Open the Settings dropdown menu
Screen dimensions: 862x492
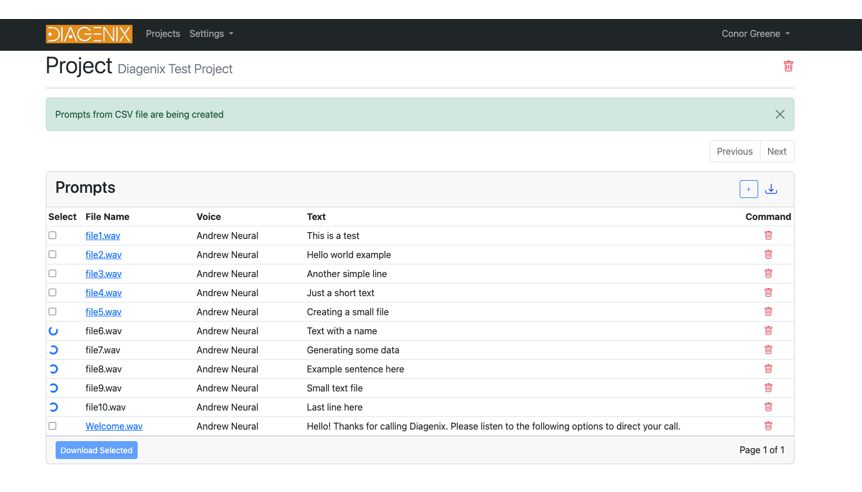211,34
